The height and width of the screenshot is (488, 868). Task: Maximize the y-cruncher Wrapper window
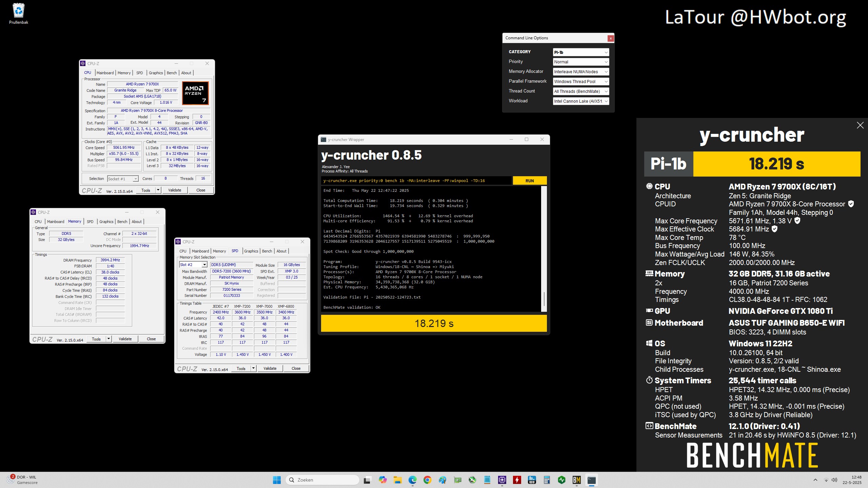pyautogui.click(x=527, y=139)
